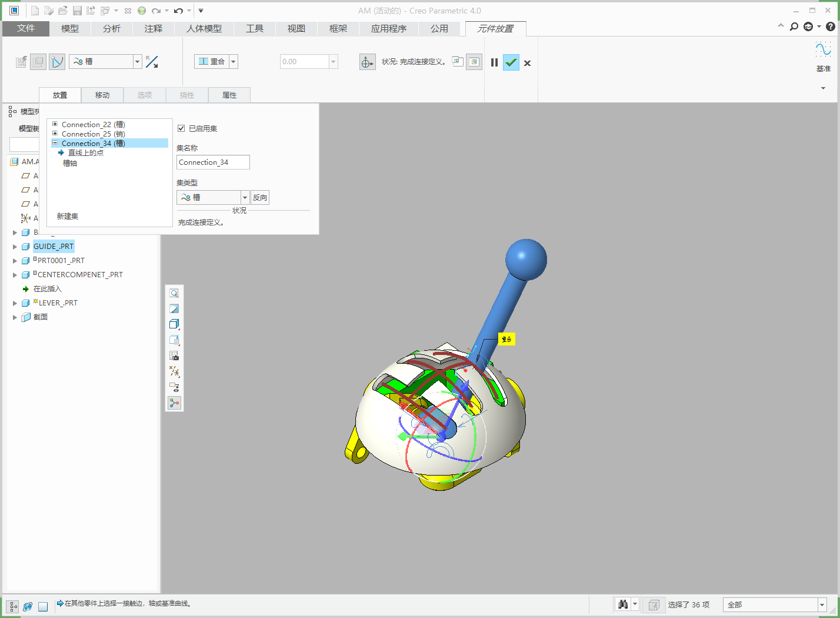
Task: Open the command search magnifier icon
Action: point(794,26)
